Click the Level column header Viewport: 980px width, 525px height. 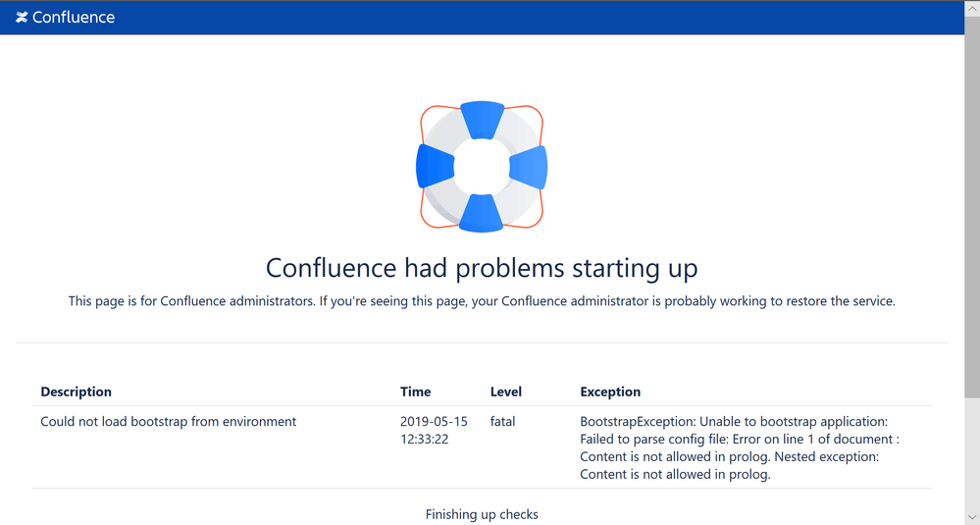pyautogui.click(x=505, y=392)
